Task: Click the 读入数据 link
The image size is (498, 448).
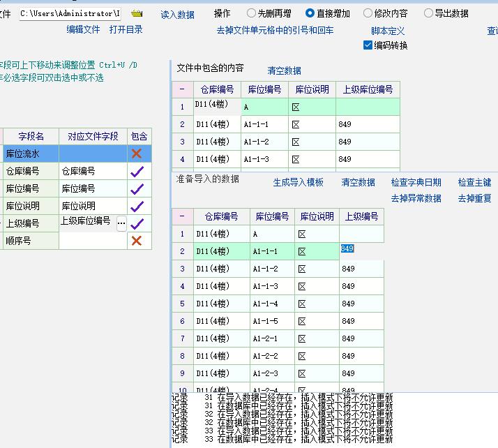Action: pyautogui.click(x=178, y=15)
